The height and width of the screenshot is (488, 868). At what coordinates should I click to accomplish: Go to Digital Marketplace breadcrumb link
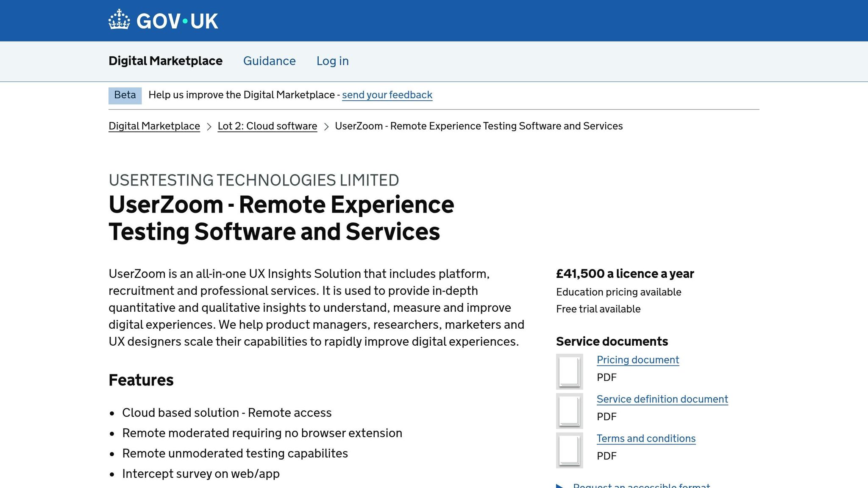pos(154,126)
